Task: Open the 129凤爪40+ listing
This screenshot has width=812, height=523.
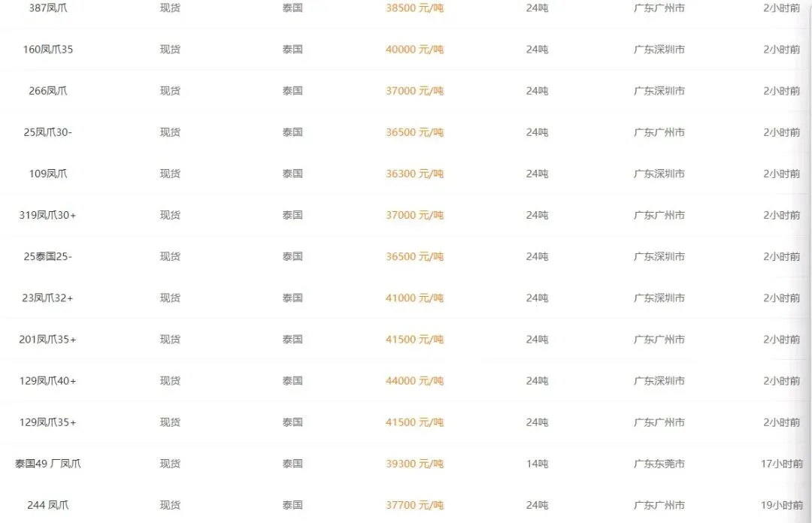Action: [x=47, y=380]
